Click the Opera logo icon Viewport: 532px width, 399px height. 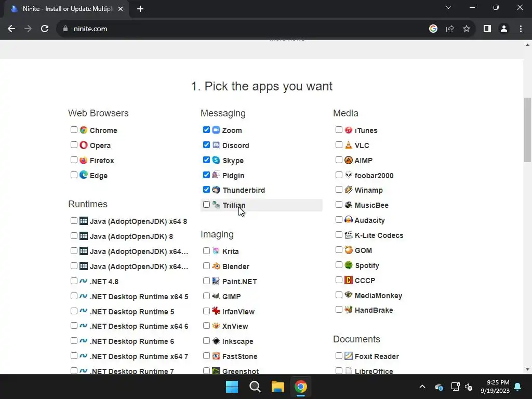click(x=84, y=145)
